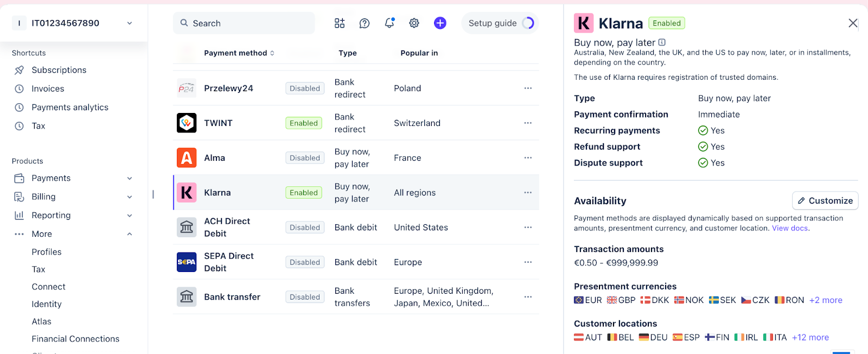Click the help question mark icon

365,23
